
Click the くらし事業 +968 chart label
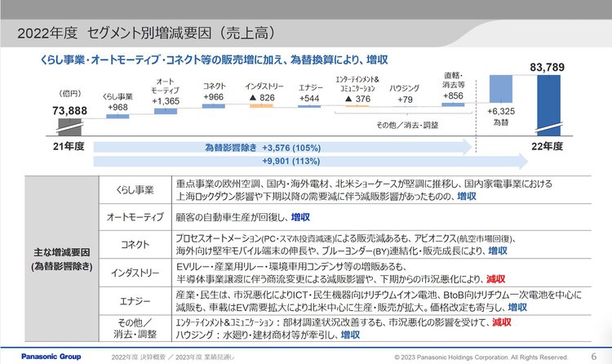tap(118, 102)
